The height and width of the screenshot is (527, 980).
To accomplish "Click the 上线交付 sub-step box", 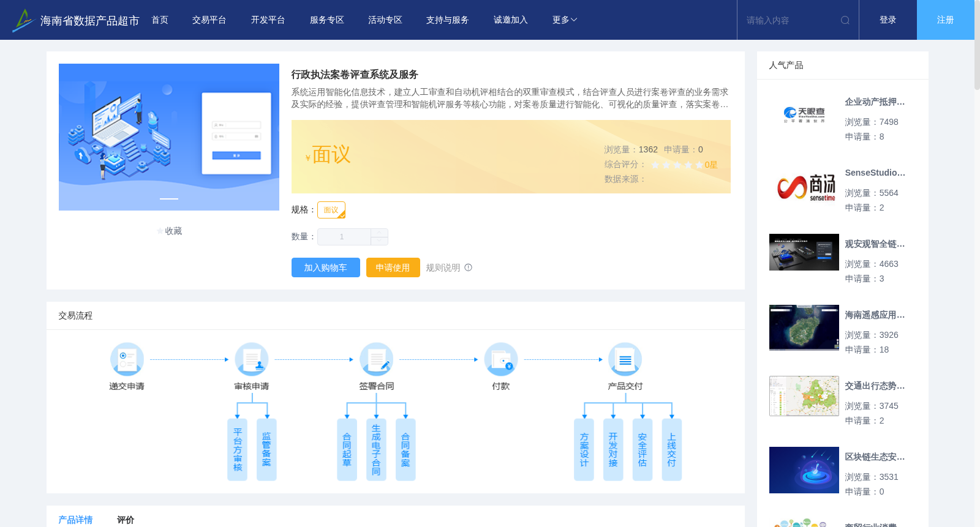I will click(x=672, y=449).
